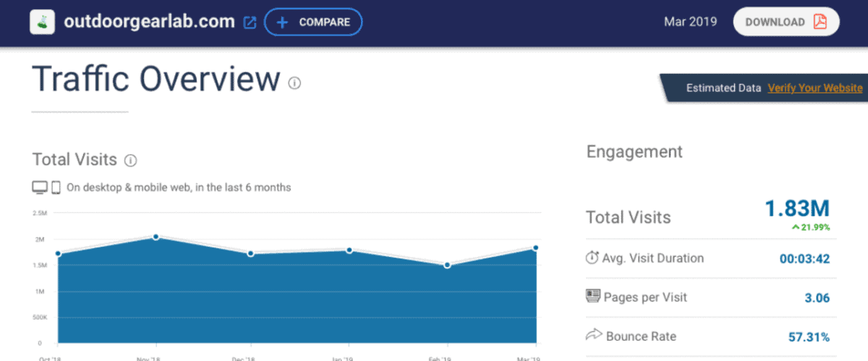Click the outdoorgearlab site favicon
The height and width of the screenshot is (361, 868).
point(43,22)
